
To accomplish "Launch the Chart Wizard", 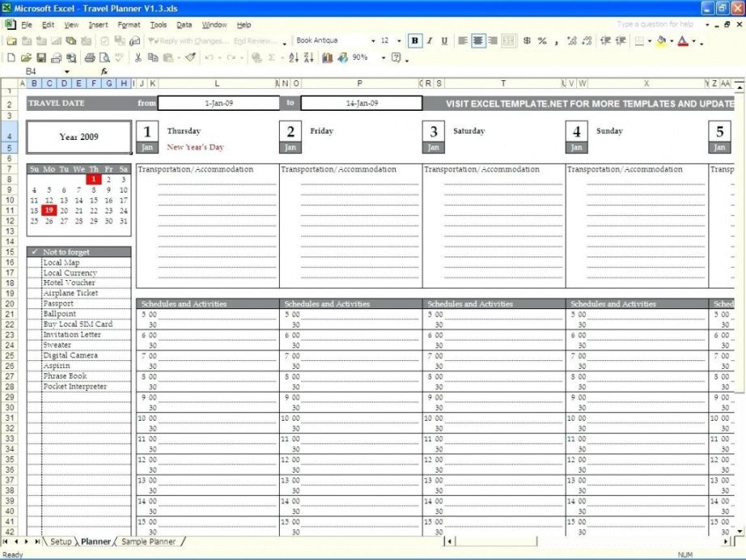I will [x=328, y=58].
